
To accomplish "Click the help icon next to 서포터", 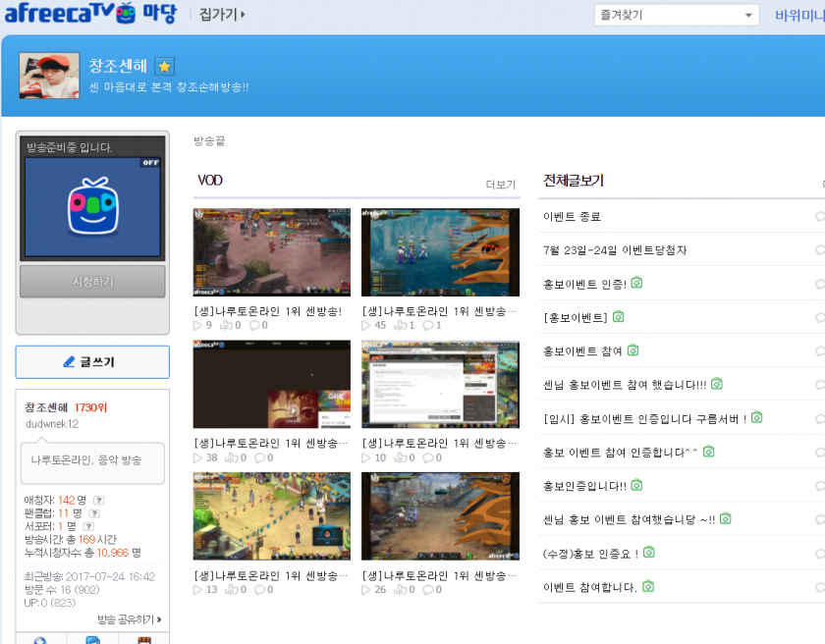I will click(x=86, y=526).
